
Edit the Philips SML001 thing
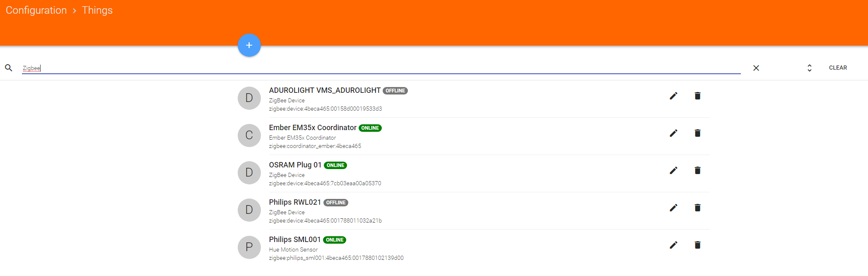673,245
